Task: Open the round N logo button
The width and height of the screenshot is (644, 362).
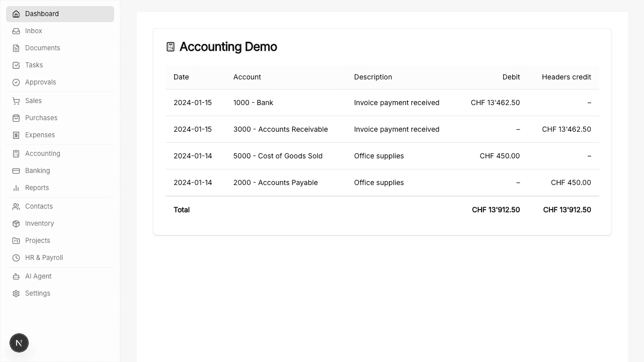Action: (x=19, y=343)
